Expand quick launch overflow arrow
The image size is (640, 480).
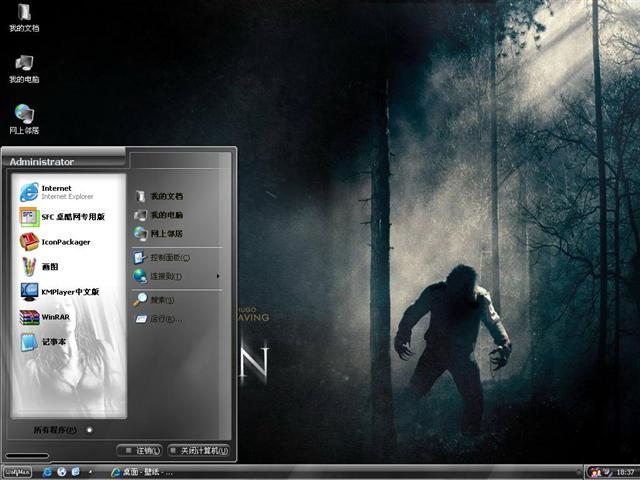(90, 472)
